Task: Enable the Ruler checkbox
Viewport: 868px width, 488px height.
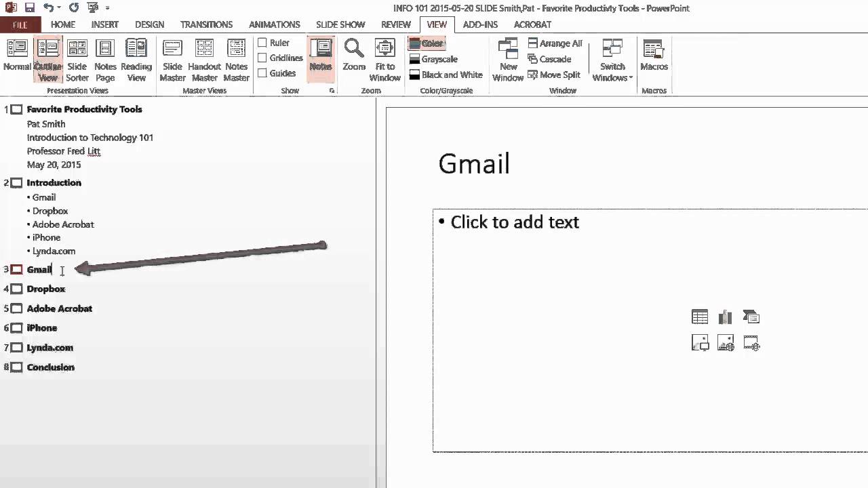Action: coord(262,43)
